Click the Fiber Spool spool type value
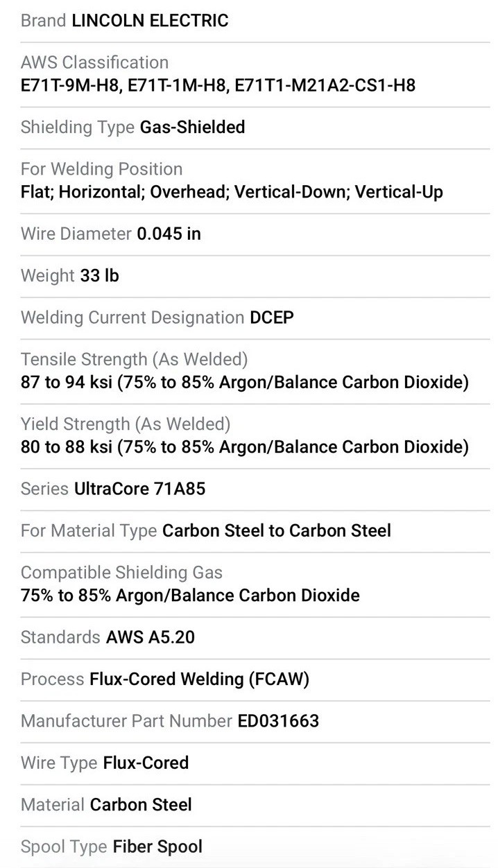This screenshot has height=868, width=498. click(157, 847)
